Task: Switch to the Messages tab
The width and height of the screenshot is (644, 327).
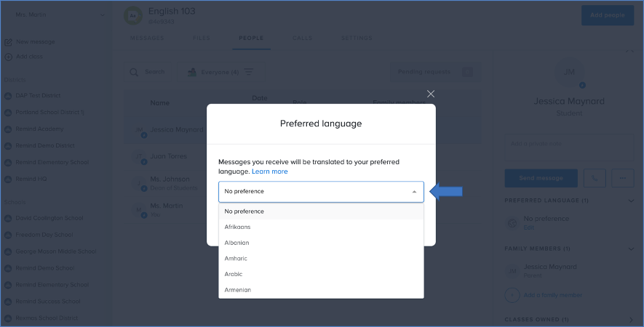Action: tap(146, 38)
